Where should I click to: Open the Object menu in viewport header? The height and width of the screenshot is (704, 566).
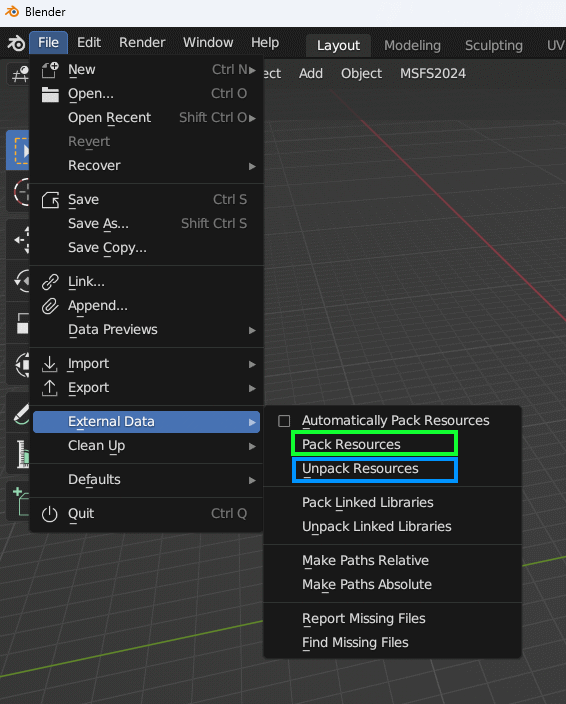[x=361, y=74]
